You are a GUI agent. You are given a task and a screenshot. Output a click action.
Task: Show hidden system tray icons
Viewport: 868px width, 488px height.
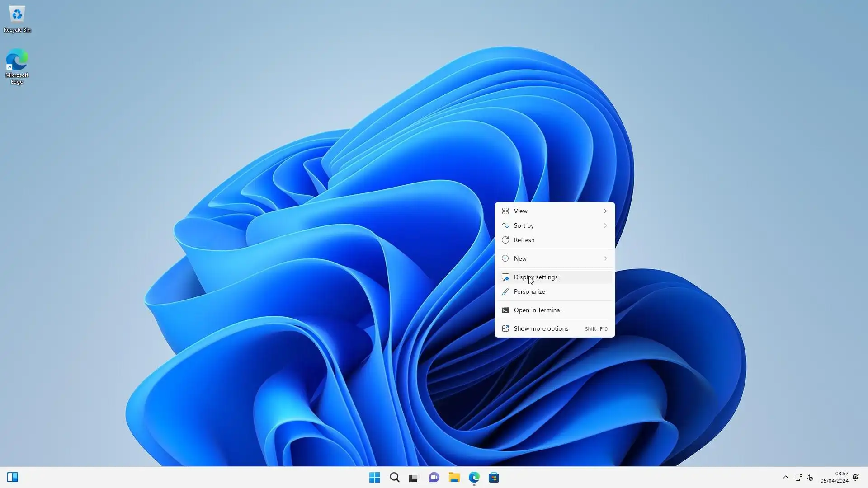pos(785,478)
